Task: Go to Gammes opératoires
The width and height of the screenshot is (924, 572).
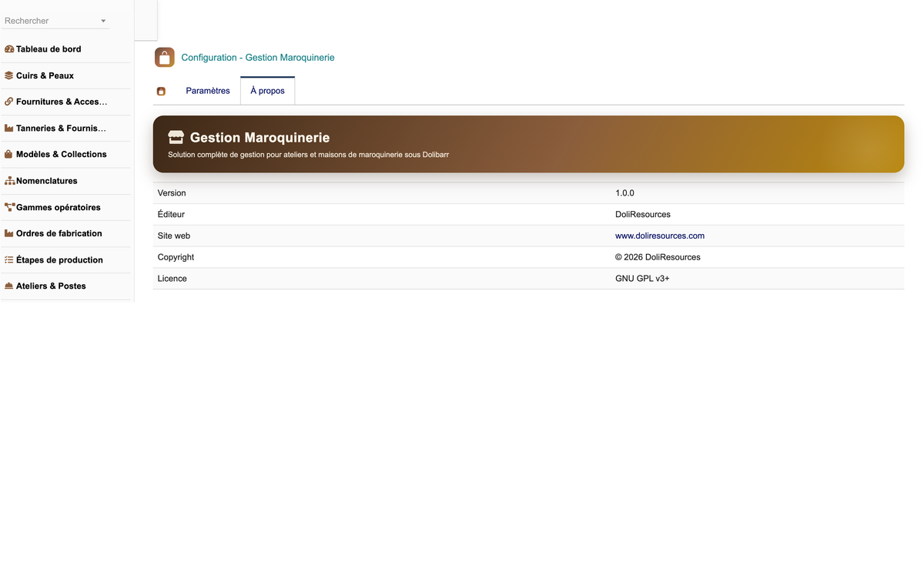Action: (59, 207)
